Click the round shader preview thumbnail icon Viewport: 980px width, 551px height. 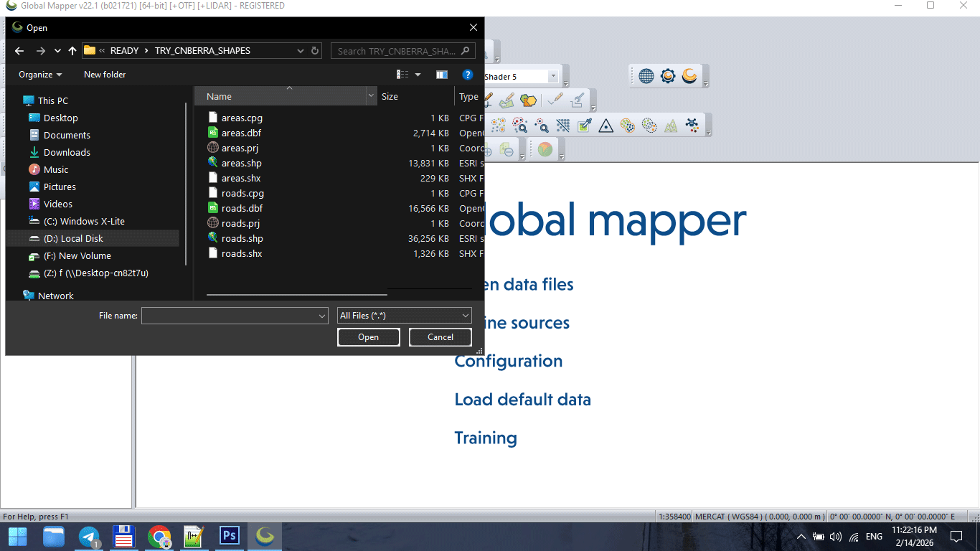click(x=545, y=149)
